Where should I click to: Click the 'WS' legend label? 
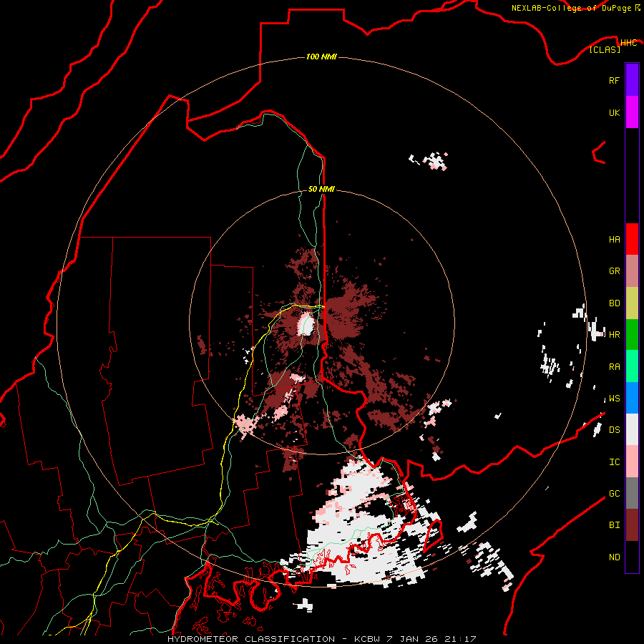click(x=614, y=399)
